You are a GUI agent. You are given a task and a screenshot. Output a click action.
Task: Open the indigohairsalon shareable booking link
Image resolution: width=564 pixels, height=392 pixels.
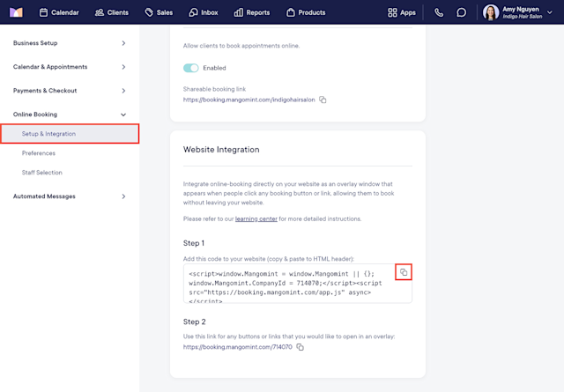tap(249, 100)
